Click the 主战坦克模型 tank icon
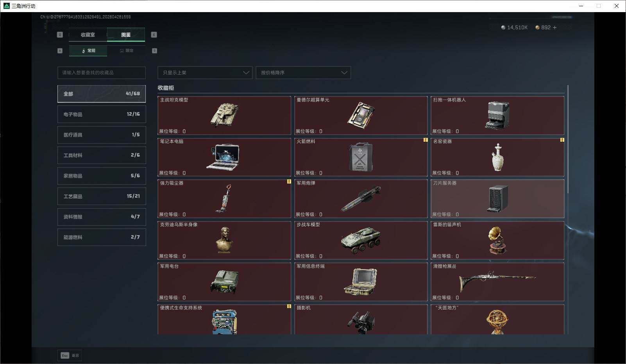This screenshot has height=364, width=626. tap(224, 115)
